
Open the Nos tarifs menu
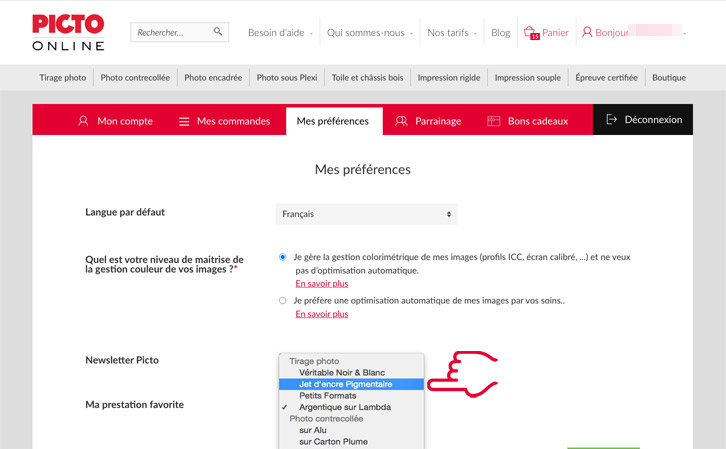(454, 33)
